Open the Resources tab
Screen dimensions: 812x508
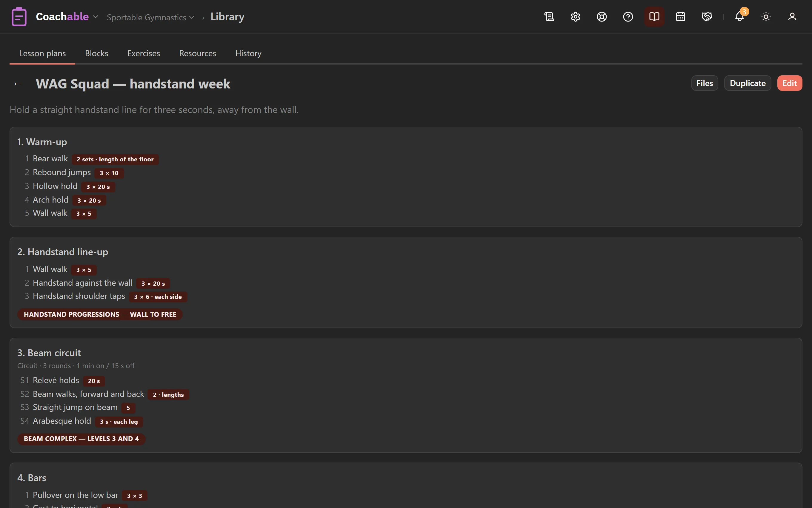[x=198, y=53]
